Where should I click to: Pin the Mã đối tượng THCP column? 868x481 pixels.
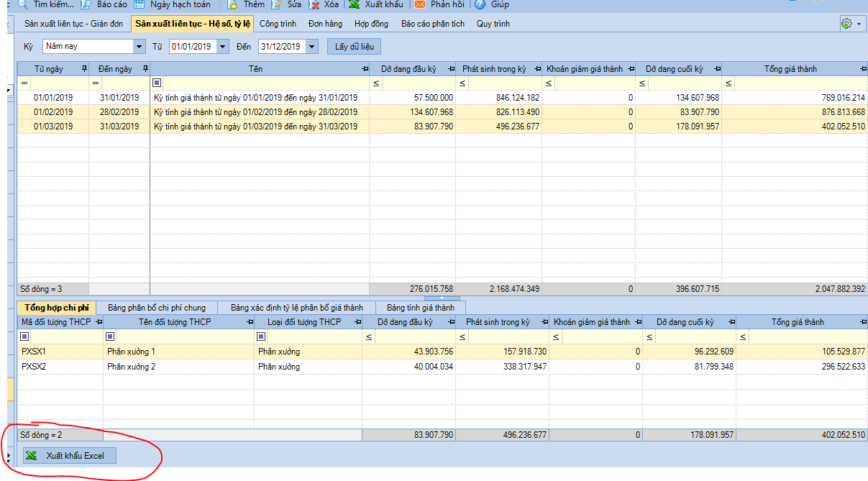pyautogui.click(x=99, y=322)
